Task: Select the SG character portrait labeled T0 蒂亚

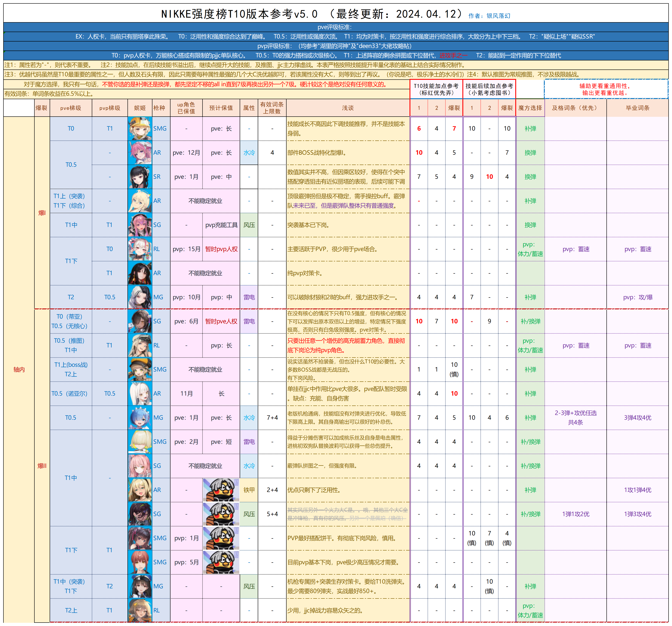Action: (x=140, y=321)
